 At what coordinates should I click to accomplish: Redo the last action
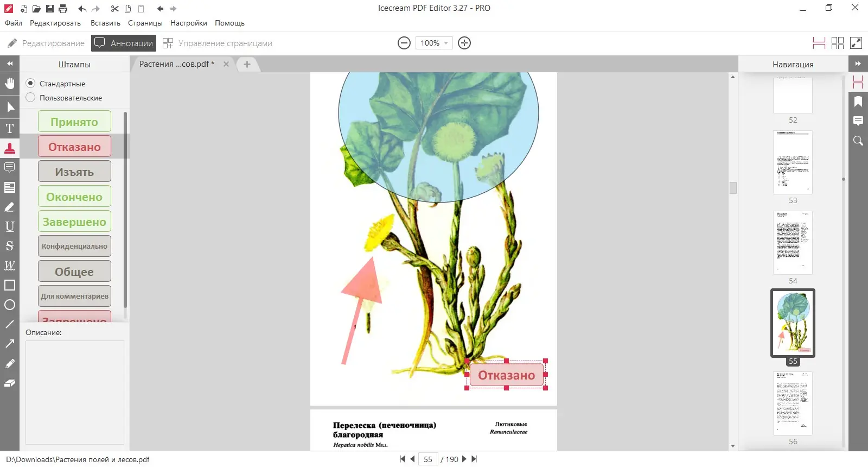tap(96, 9)
